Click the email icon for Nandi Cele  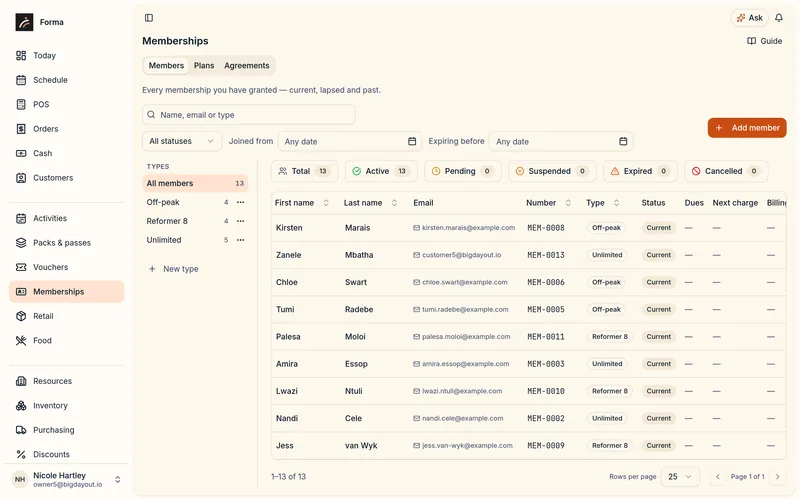click(416, 418)
